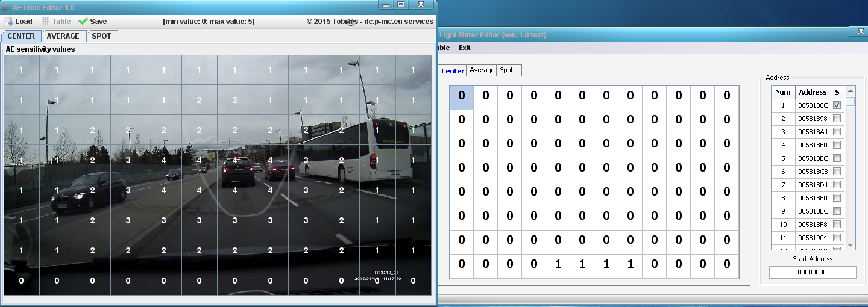Select the Spot tab in Light Meter Editor

[x=507, y=70]
